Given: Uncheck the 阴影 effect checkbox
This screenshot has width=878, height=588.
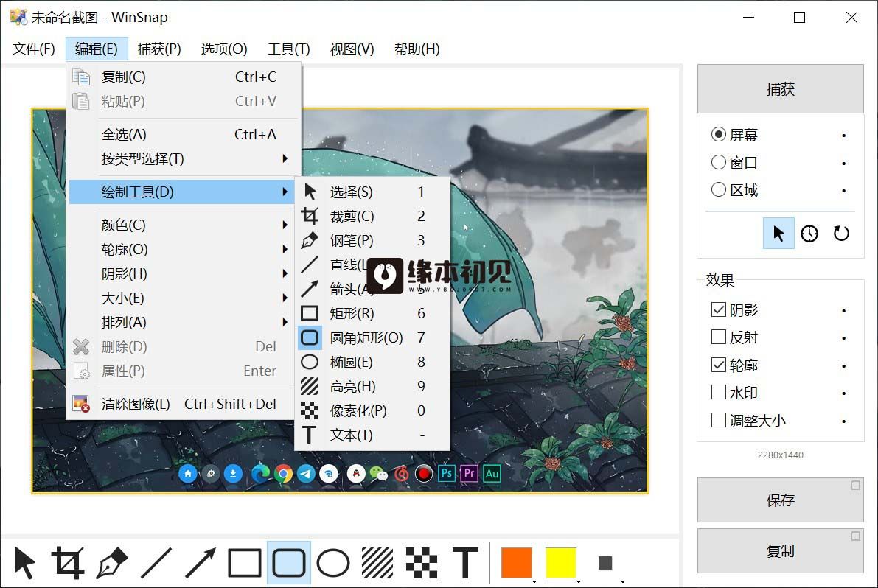Looking at the screenshot, I should point(719,309).
